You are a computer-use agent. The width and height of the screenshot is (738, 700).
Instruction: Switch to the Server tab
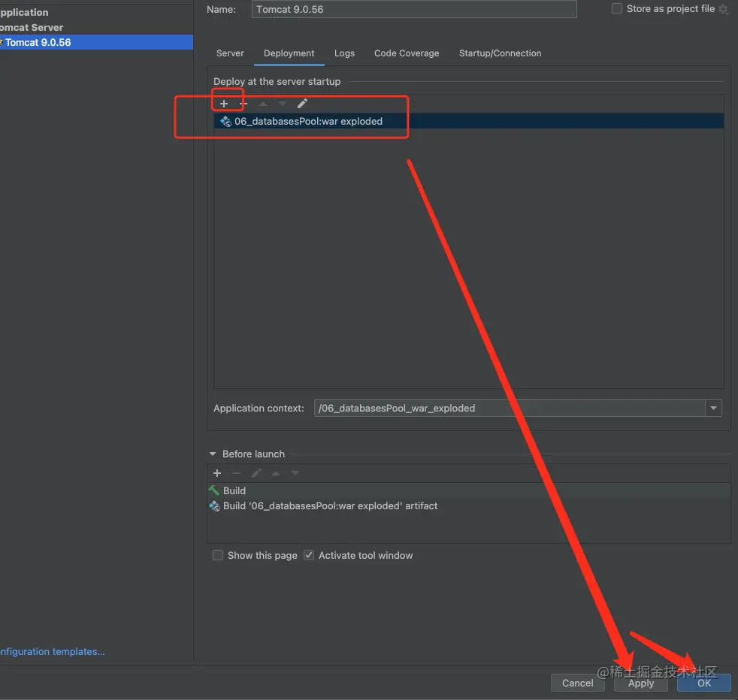[230, 53]
